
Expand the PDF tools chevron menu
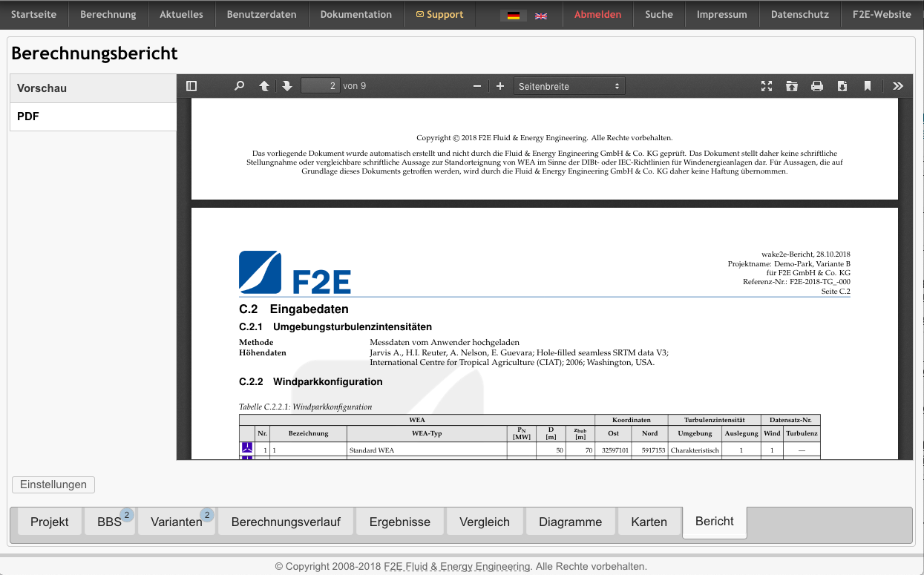point(898,86)
